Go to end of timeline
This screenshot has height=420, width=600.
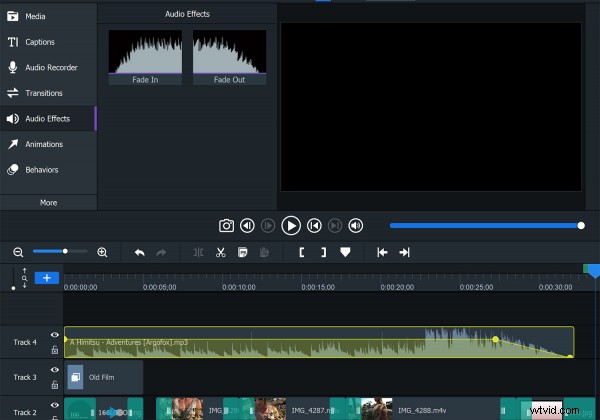(404, 252)
